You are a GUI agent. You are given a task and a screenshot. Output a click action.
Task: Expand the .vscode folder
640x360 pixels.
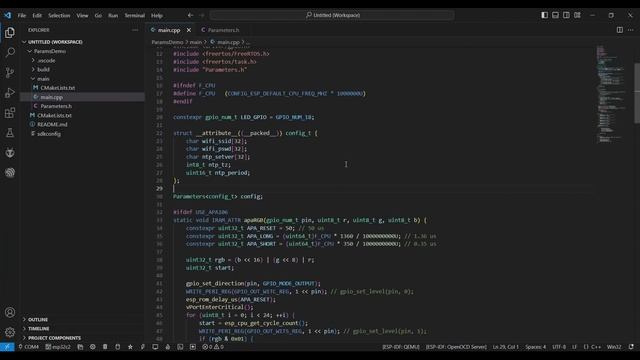(83, 60)
